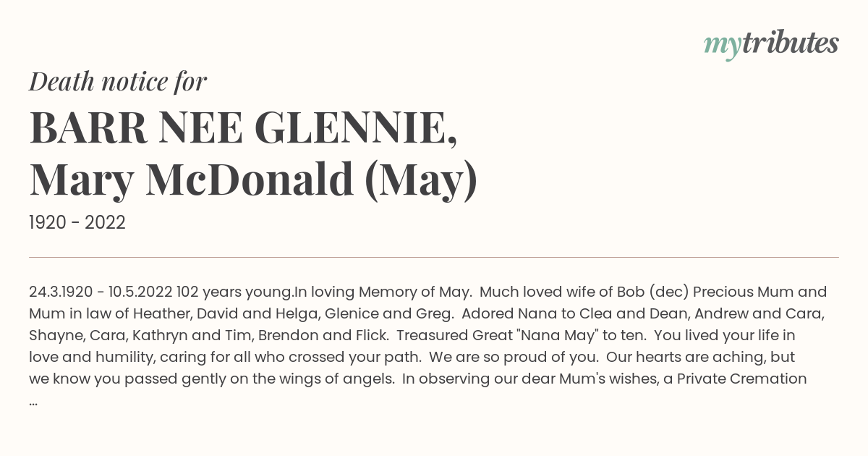Click the years 1920 - 2022
Image resolution: width=868 pixels, height=456 pixels.
77,223
